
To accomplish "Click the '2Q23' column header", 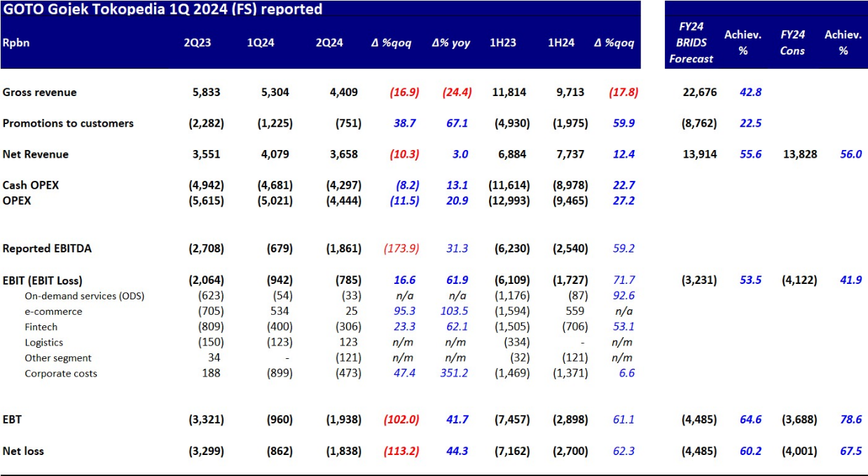I will pos(197,43).
